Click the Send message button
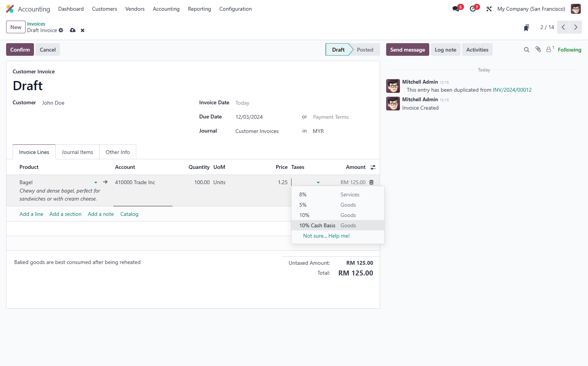This screenshot has width=588, height=366. [408, 50]
